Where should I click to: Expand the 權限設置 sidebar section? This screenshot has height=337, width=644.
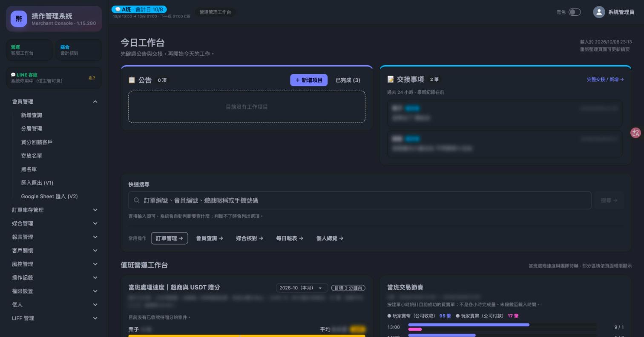coord(55,291)
